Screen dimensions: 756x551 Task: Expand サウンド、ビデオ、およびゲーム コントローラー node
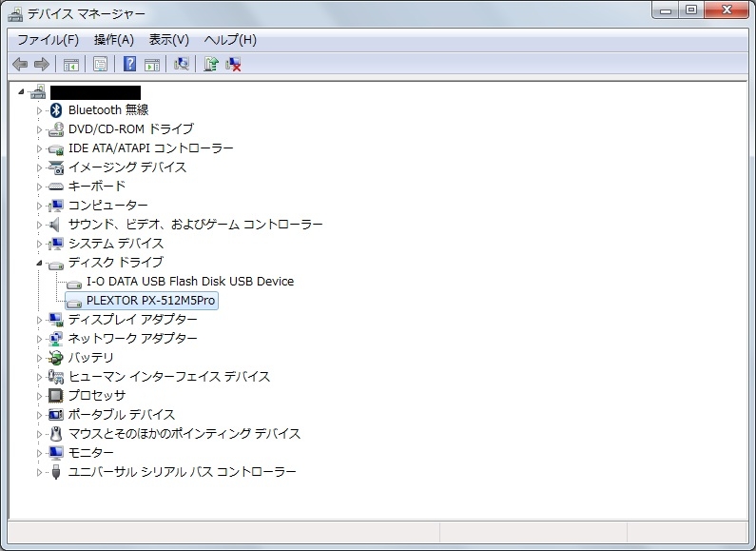pos(40,225)
